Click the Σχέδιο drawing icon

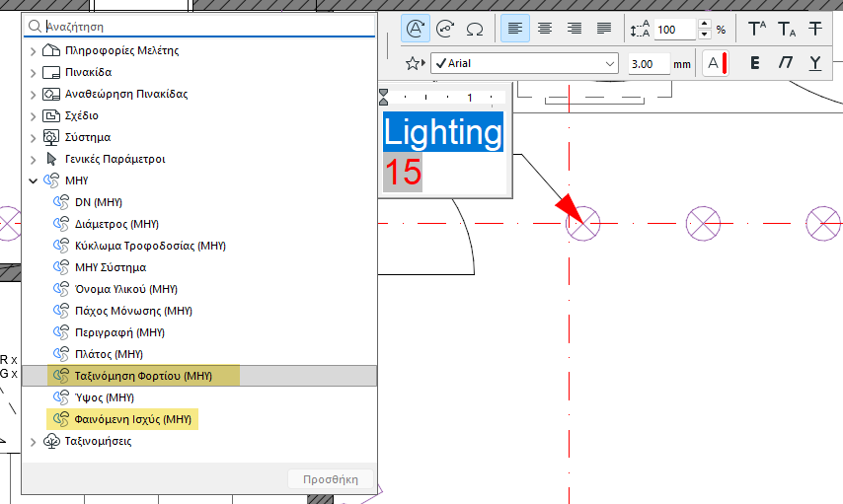(51, 115)
